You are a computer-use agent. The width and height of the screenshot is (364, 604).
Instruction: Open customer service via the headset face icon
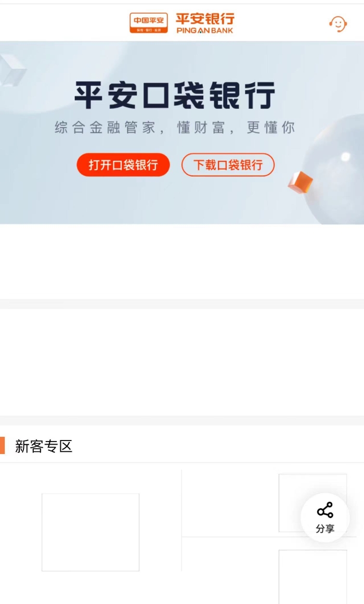(x=338, y=24)
